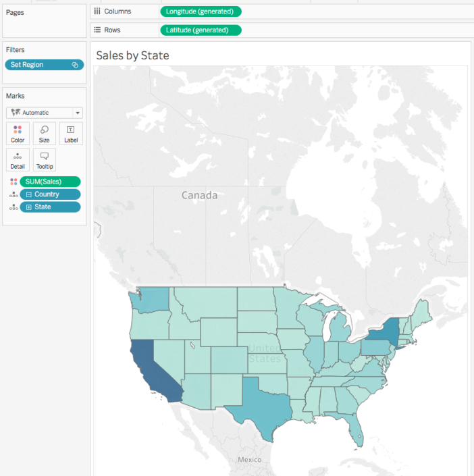This screenshot has width=474, height=476.
Task: Click the detail icon beside State pill
Action: coord(13,207)
